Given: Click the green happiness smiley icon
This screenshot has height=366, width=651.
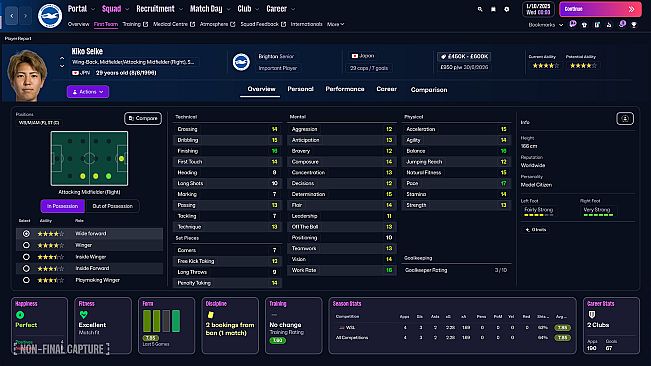Looking at the screenshot, I should pyautogui.click(x=20, y=315).
